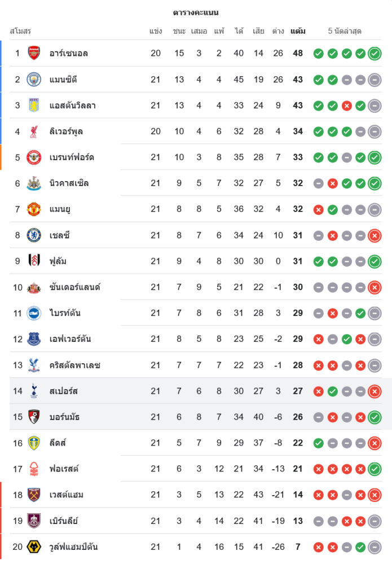Viewport: 392px width, 564px height.
Task: Click the ตารางคะแนน standings title
Action: click(196, 12)
